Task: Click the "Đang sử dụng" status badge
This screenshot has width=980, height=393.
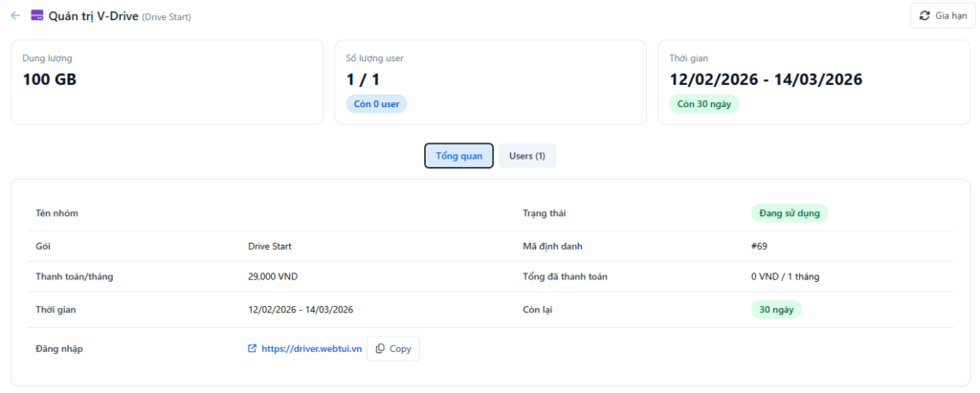Action: (x=789, y=213)
